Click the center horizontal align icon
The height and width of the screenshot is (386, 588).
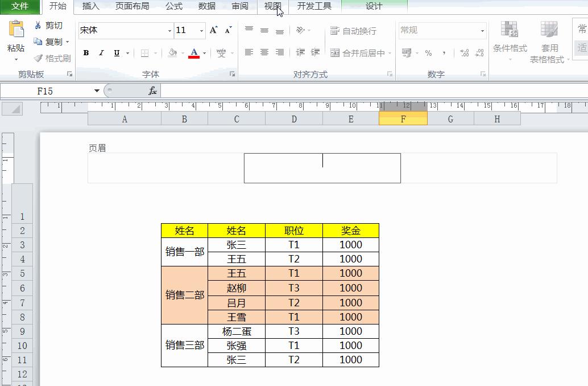click(x=264, y=52)
